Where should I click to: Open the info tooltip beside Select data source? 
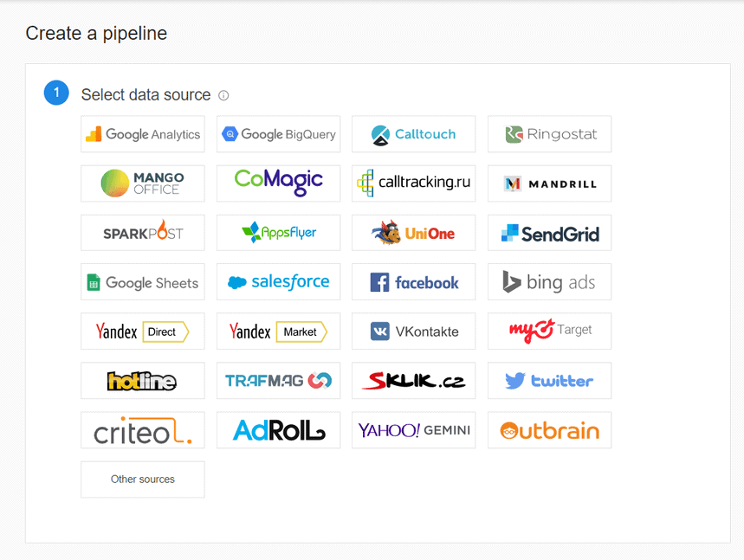click(223, 95)
